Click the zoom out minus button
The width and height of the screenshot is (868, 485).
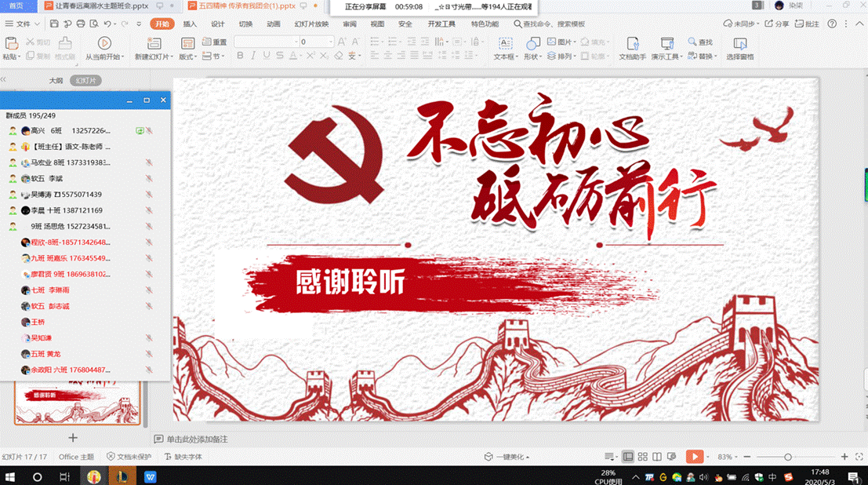pyautogui.click(x=747, y=457)
